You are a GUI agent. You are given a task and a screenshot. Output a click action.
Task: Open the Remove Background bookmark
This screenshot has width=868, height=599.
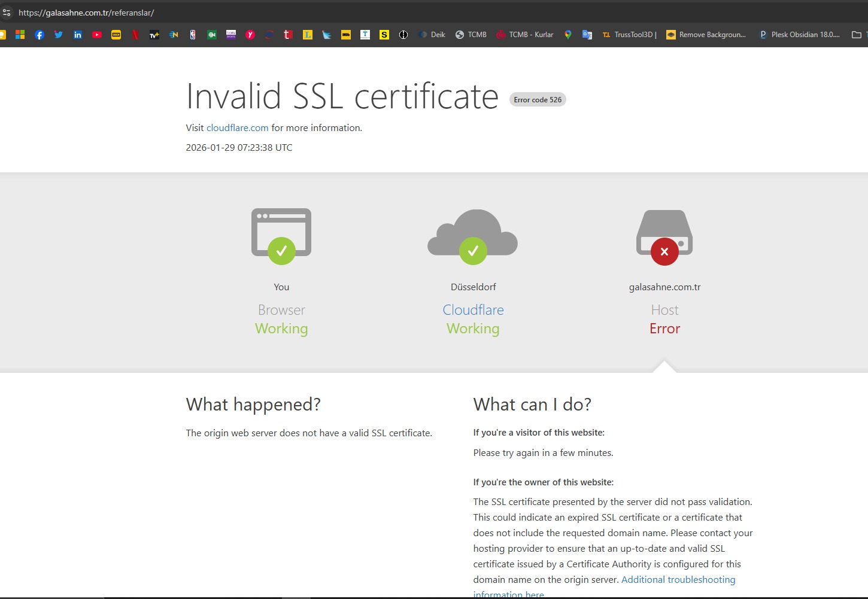click(x=706, y=35)
